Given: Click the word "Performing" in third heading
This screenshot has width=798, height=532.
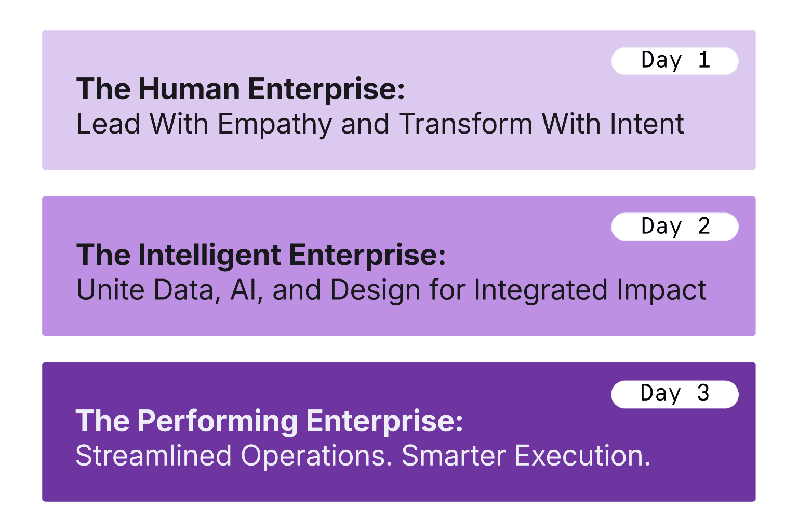Looking at the screenshot, I should [x=217, y=421].
